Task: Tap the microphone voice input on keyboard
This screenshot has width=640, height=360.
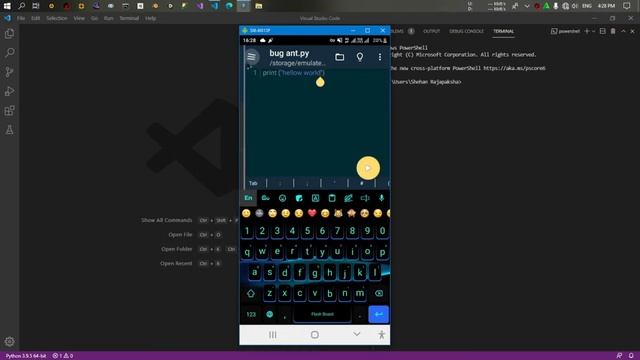Action: coord(381,198)
